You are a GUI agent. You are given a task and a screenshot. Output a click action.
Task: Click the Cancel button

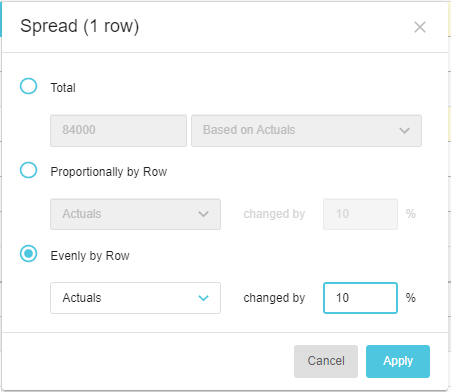(326, 361)
